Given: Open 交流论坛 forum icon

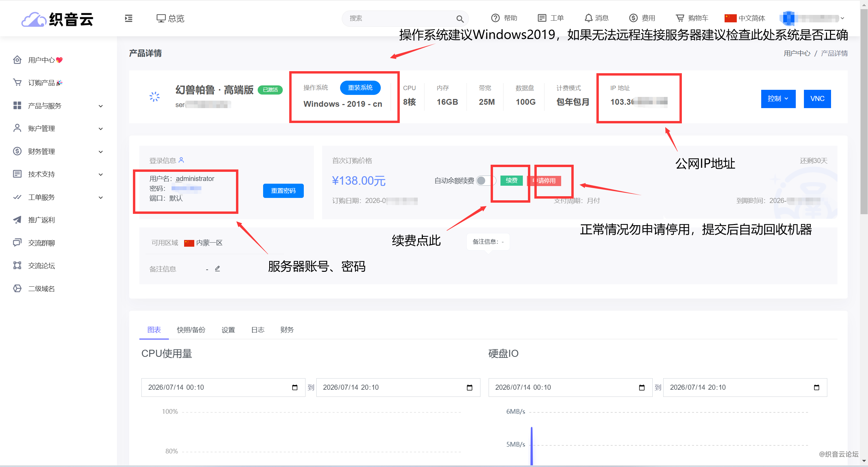Looking at the screenshot, I should click(17, 265).
